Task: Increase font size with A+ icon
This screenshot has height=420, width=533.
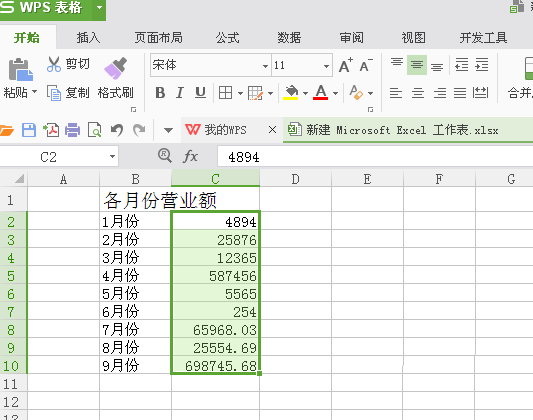Action: click(346, 65)
